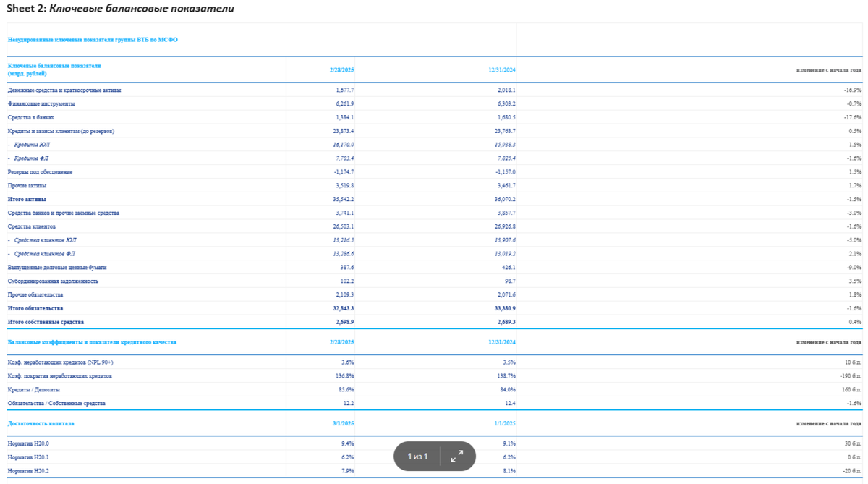
Task: Click the italic value '16,170.0' for Кредиты ЮЛ
Action: click(344, 145)
